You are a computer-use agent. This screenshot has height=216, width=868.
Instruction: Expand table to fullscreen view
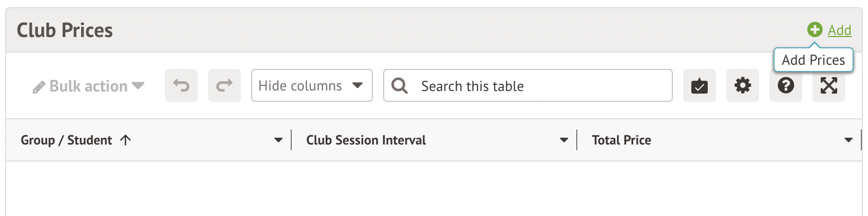829,85
